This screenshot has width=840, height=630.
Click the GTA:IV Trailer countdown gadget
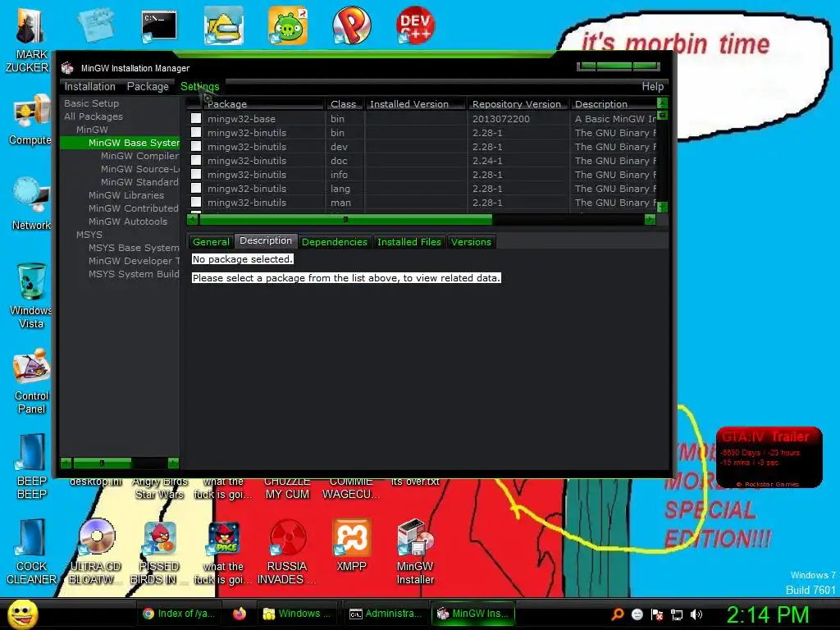click(x=769, y=458)
